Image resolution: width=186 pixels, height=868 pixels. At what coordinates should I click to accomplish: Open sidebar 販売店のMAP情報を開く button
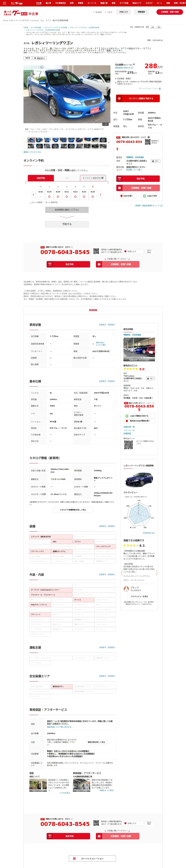point(139,421)
